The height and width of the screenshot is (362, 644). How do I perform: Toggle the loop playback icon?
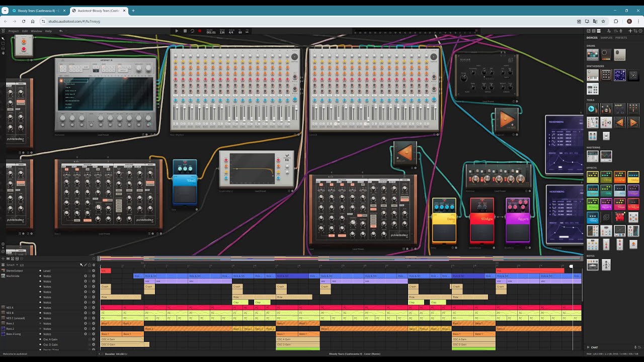192,31
